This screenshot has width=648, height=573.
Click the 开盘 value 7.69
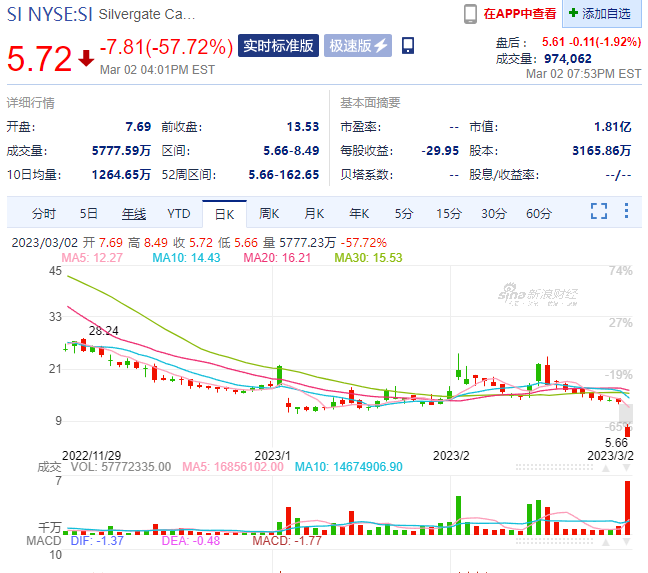coord(138,126)
